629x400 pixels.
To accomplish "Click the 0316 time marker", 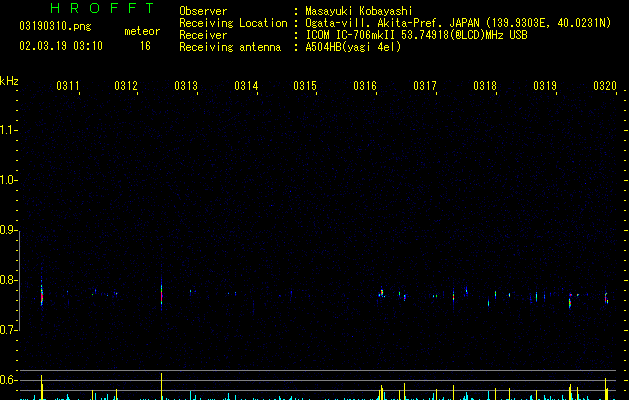I will pyautogui.click(x=365, y=86).
